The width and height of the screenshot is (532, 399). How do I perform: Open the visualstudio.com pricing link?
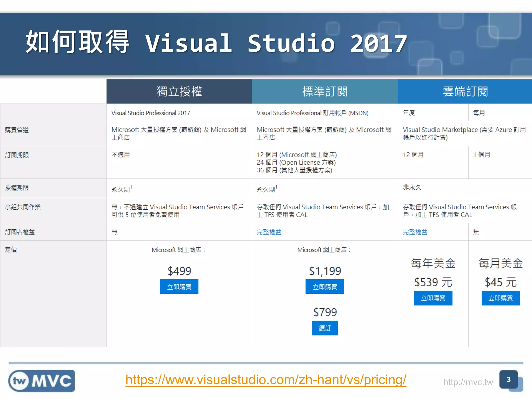tap(266, 380)
